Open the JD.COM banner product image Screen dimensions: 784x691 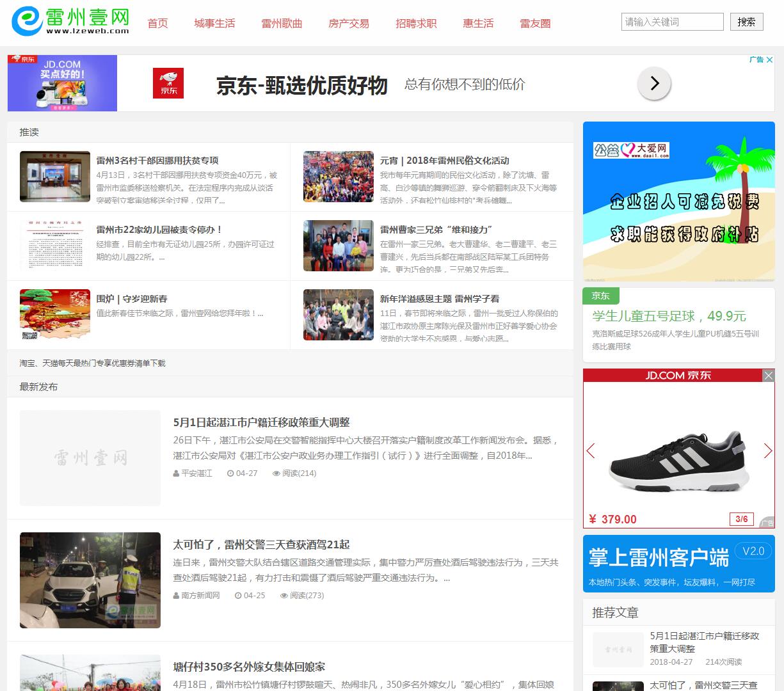[x=62, y=83]
